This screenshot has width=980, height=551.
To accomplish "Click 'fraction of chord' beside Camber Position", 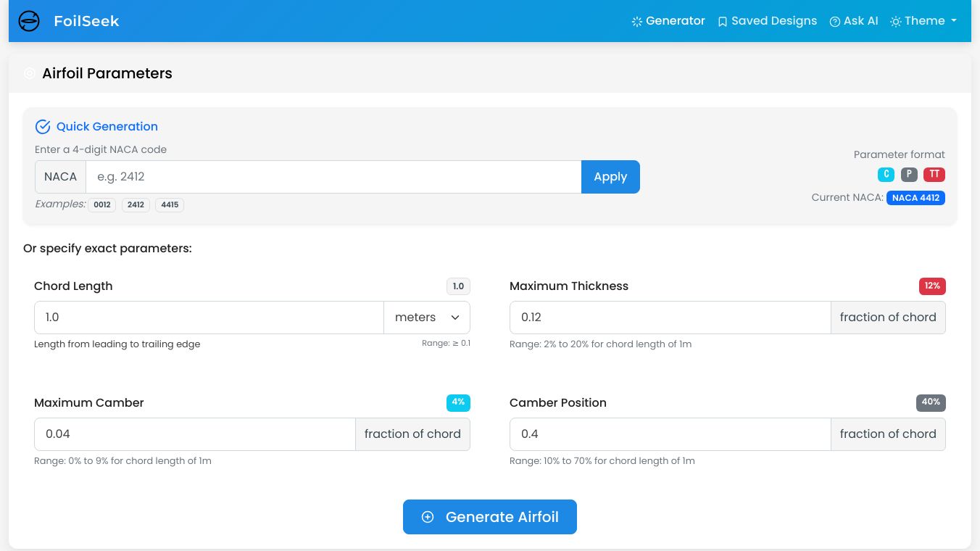I will [x=888, y=434].
